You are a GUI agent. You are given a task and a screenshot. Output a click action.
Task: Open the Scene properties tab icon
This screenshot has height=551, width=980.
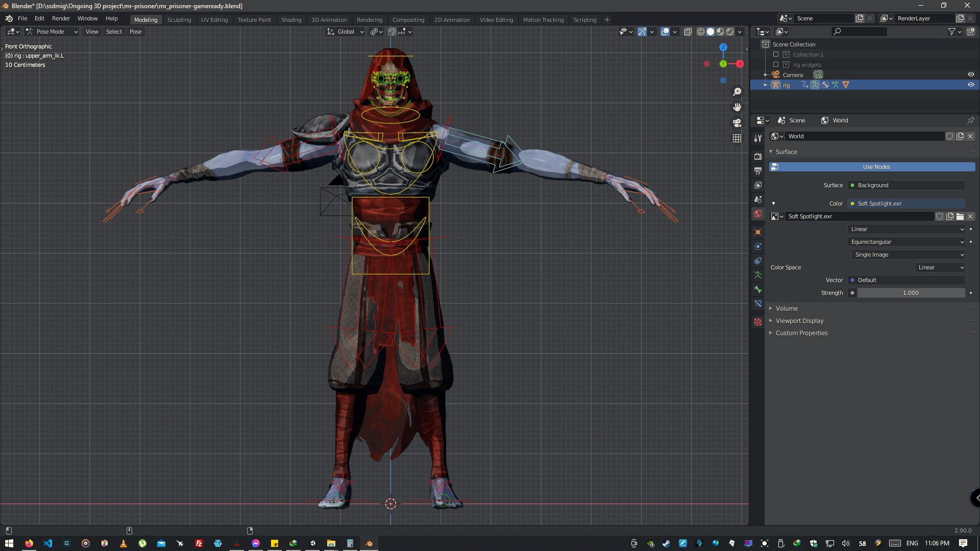(758, 199)
